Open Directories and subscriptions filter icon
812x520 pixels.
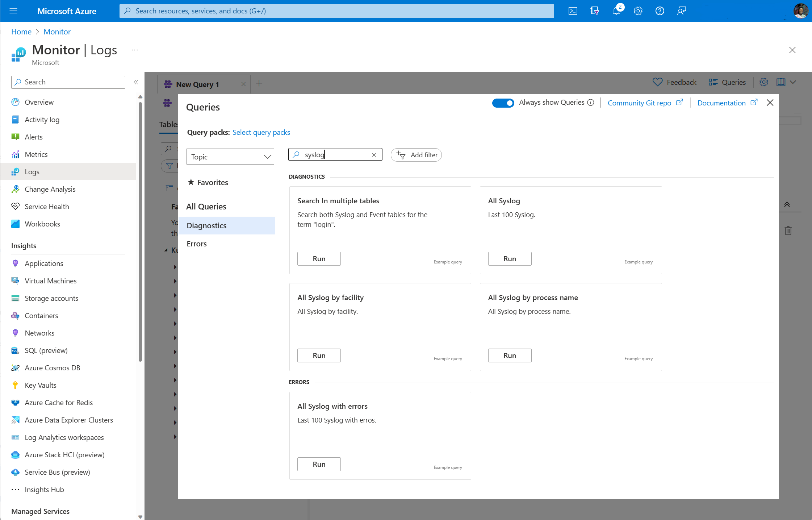(595, 11)
